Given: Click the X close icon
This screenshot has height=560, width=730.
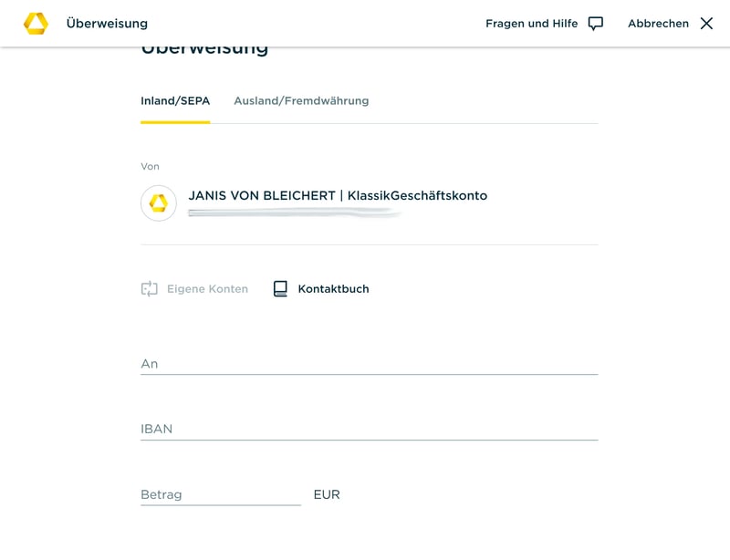Looking at the screenshot, I should tap(706, 24).
